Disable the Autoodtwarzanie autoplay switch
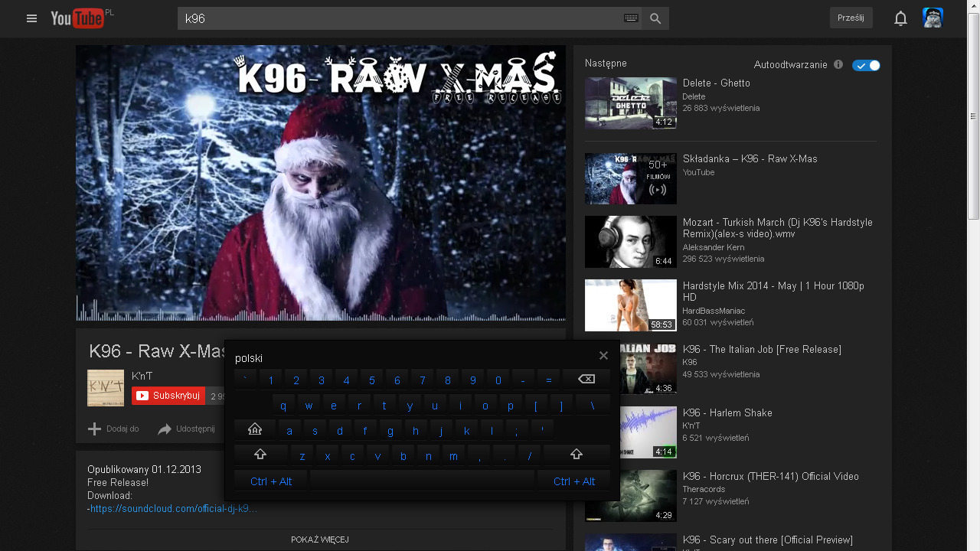This screenshot has height=551, width=980. pos(866,65)
